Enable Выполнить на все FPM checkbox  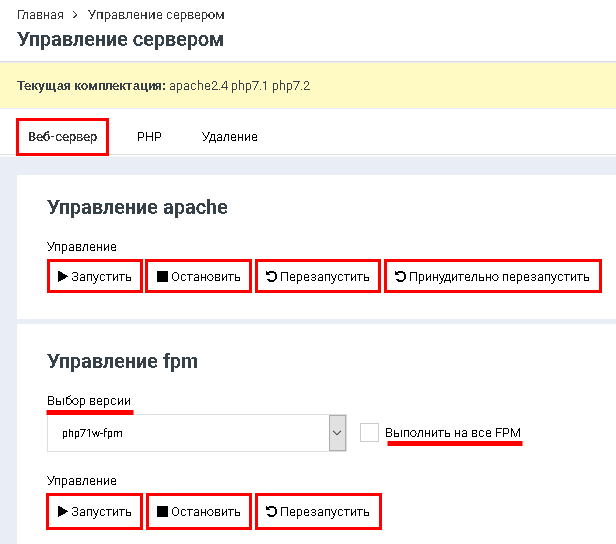tap(369, 432)
